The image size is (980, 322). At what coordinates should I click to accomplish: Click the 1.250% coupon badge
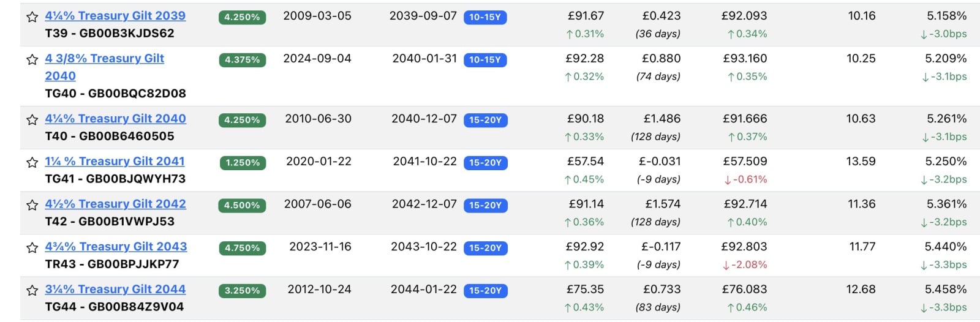243,163
